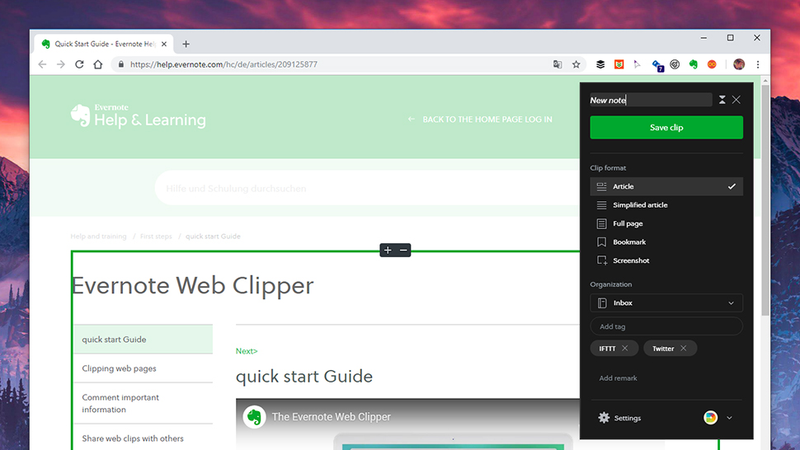Go forward in browser history
This screenshot has width=800, height=450.
(x=61, y=64)
